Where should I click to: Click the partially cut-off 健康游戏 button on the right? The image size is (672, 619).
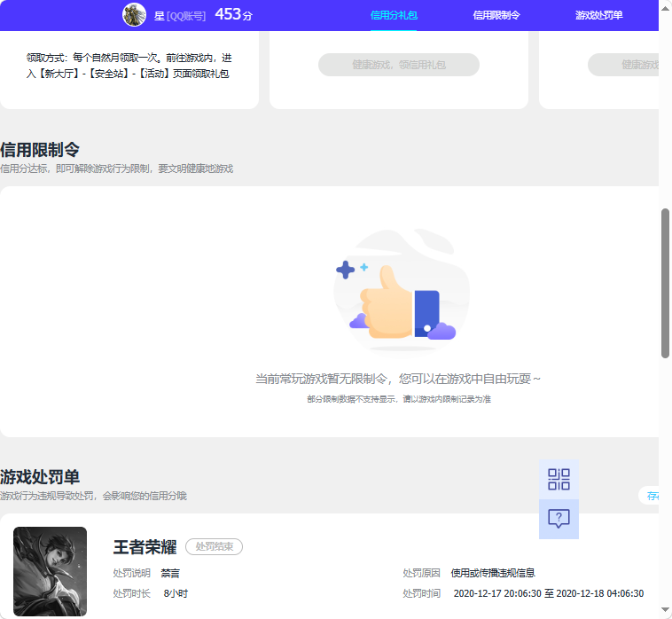[x=623, y=65]
